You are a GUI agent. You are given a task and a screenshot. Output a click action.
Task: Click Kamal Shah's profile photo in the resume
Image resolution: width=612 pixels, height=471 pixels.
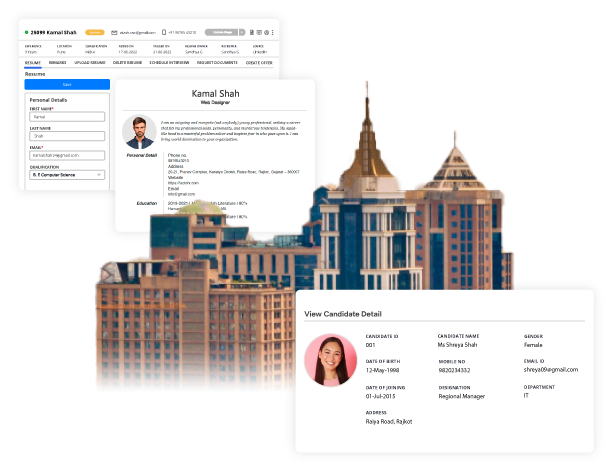(x=139, y=131)
